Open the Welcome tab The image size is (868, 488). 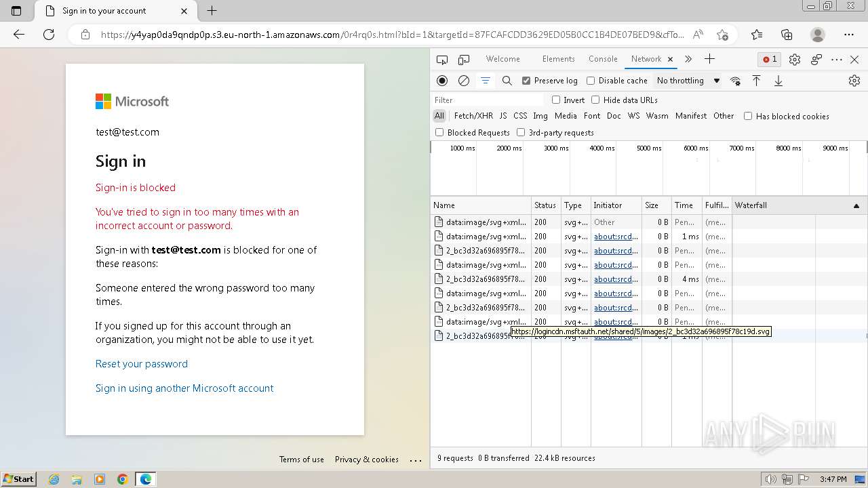502,59
